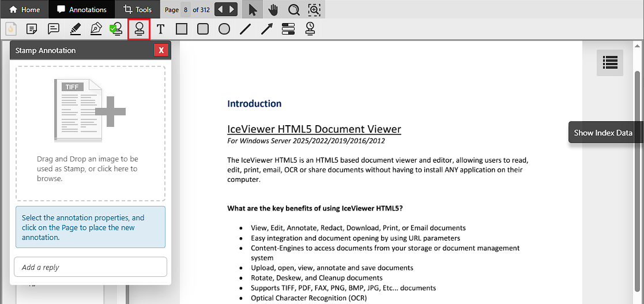This screenshot has width=644, height=304.
Task: Click the Show Index Data list button
Action: pyautogui.click(x=610, y=62)
